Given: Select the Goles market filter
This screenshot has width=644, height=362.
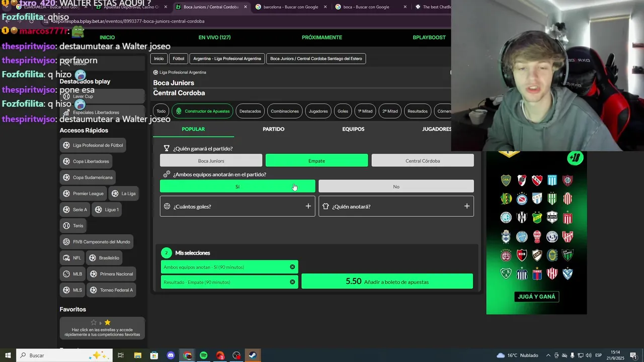Looking at the screenshot, I should click(343, 111).
